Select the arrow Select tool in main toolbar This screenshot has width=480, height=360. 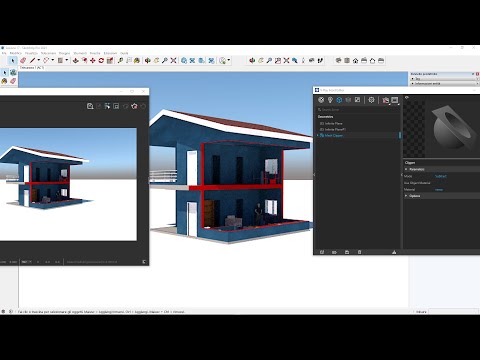[13, 60]
